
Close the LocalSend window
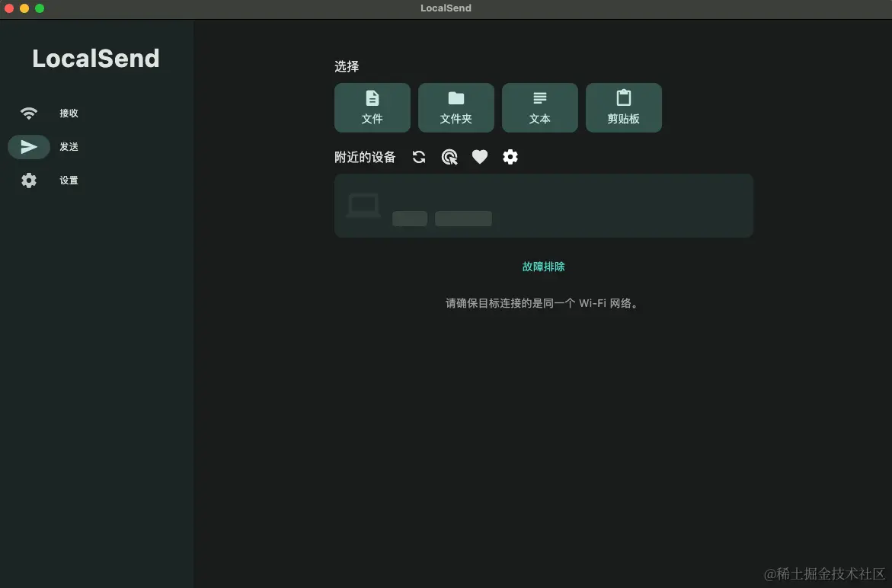pos(9,8)
